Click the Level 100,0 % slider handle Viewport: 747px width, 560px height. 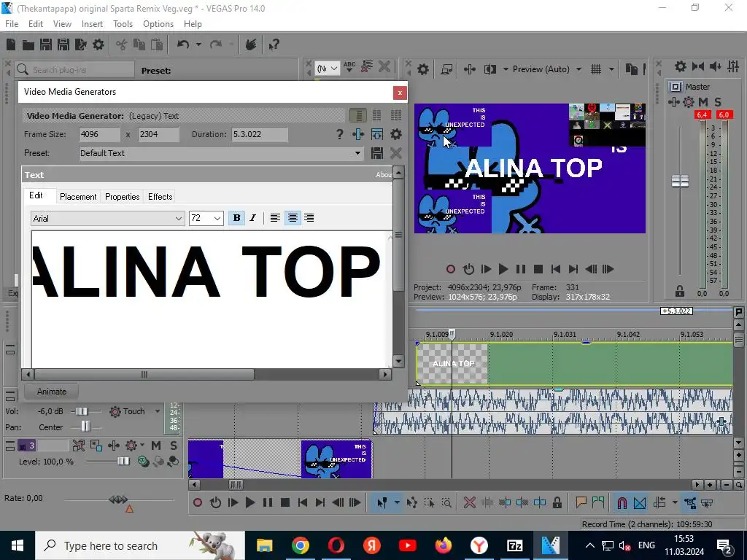[123, 461]
